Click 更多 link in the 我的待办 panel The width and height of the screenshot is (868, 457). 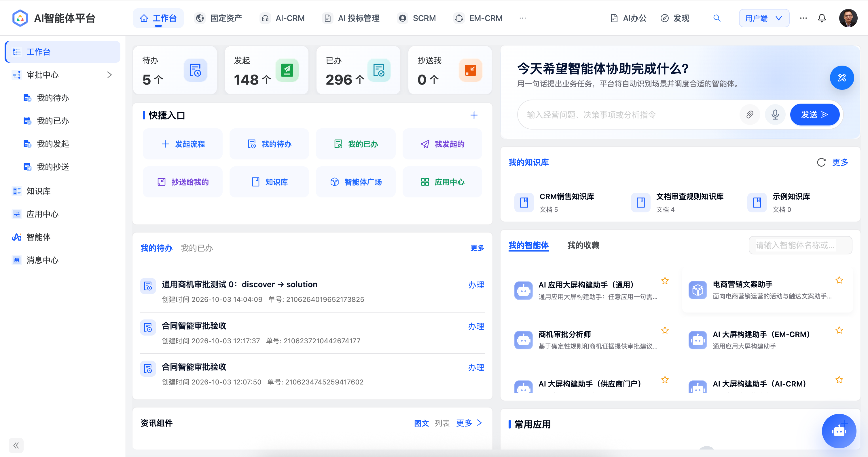point(477,248)
